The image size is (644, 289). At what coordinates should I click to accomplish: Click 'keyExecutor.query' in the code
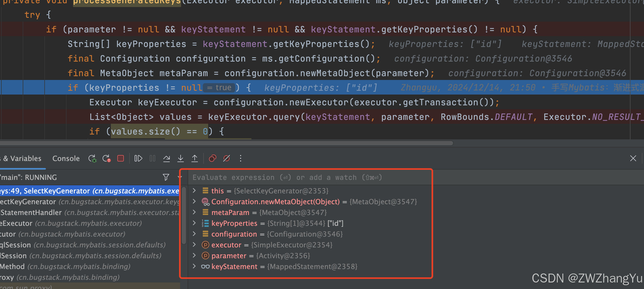[254, 117]
